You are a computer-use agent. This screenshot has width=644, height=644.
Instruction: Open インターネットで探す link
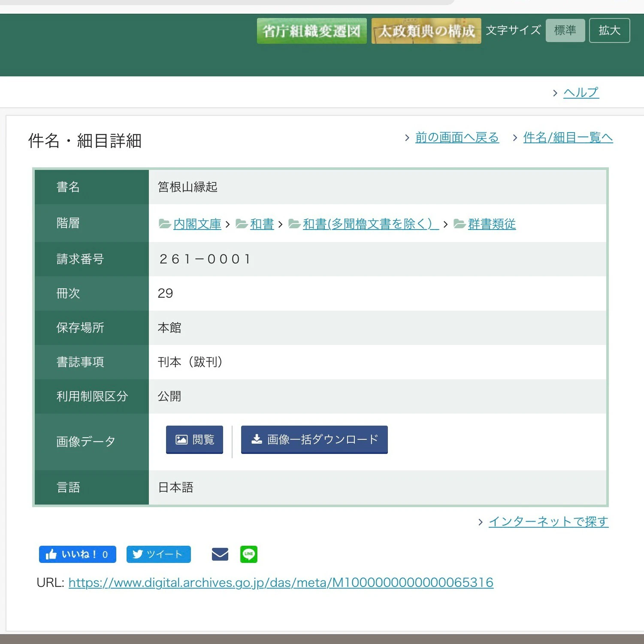[x=548, y=522]
